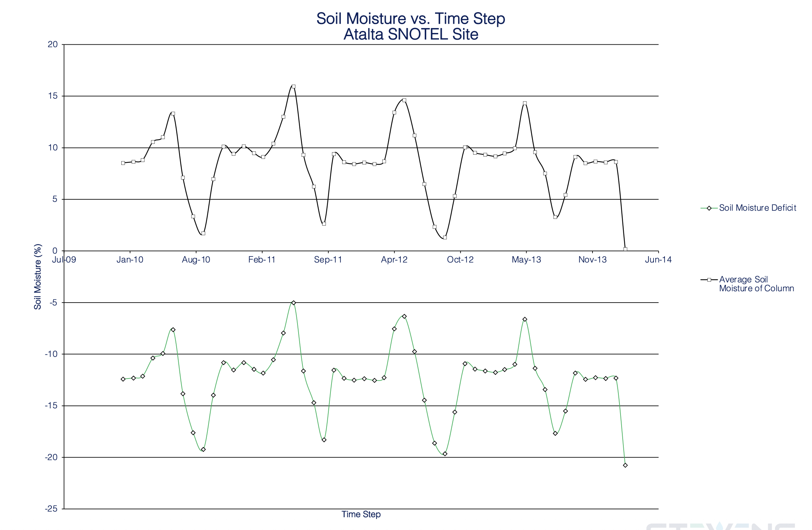Click the 'Soil Moisture (%)' y-axis title
Image resolution: width=812 pixels, height=530 pixels.
38,277
